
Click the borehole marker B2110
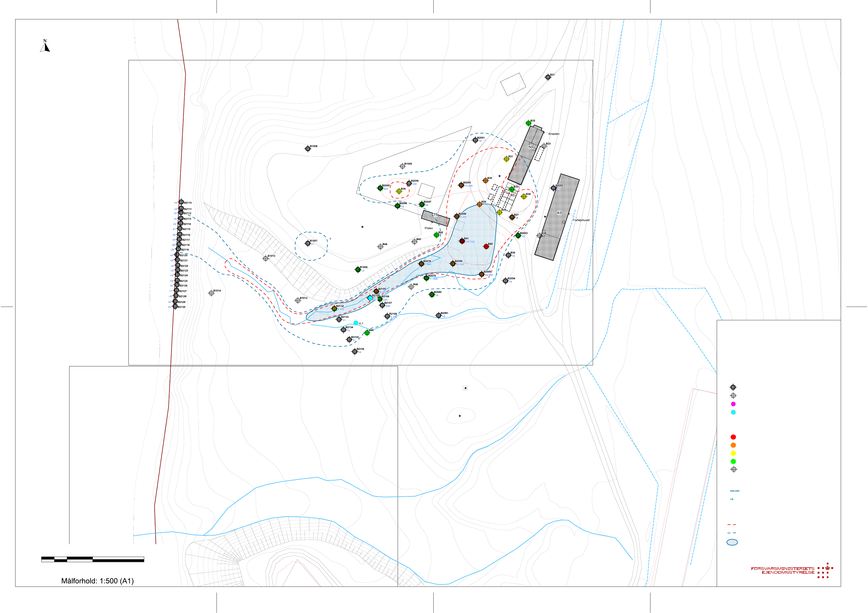181,202
